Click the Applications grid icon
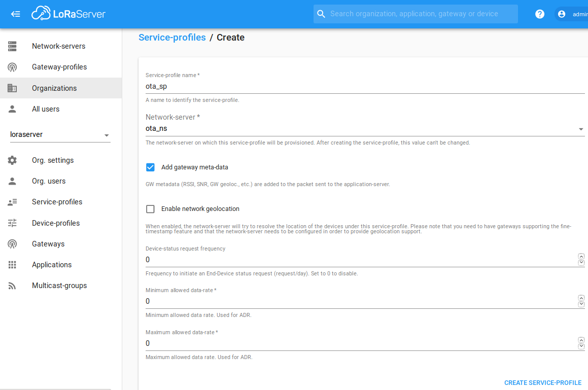The height and width of the screenshot is (390, 588). pyautogui.click(x=12, y=264)
